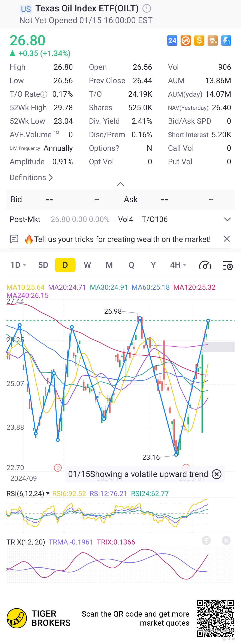Open chart display settings icon
This screenshot has width=241, height=644.
pyautogui.click(x=228, y=265)
